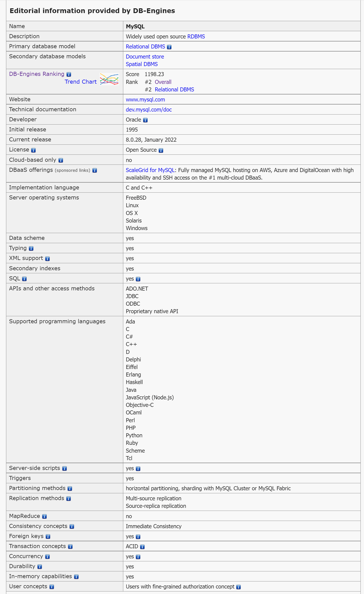
Task: Click Python in supported languages
Action: point(134,435)
